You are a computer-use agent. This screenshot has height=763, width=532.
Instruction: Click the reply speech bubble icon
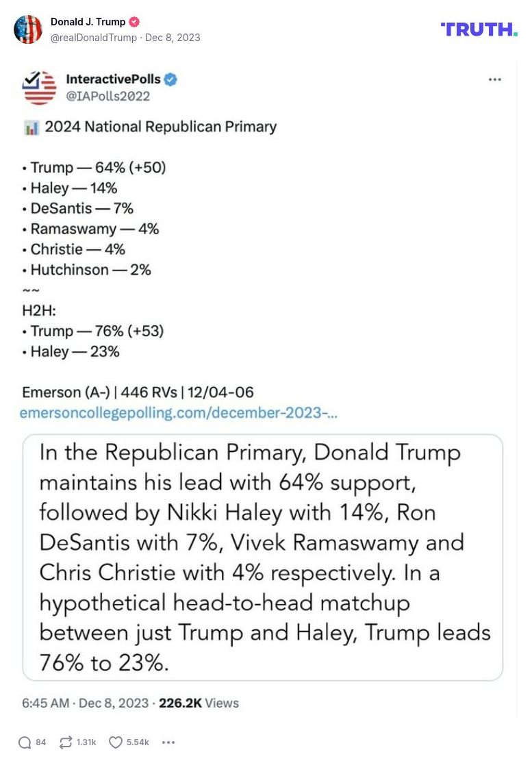click(x=25, y=742)
